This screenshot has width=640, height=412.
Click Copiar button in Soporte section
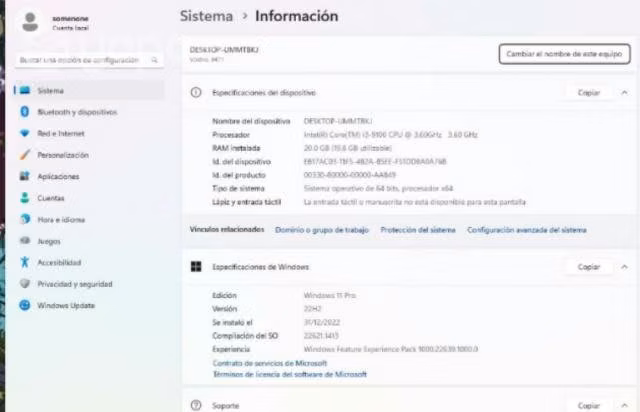tap(589, 405)
